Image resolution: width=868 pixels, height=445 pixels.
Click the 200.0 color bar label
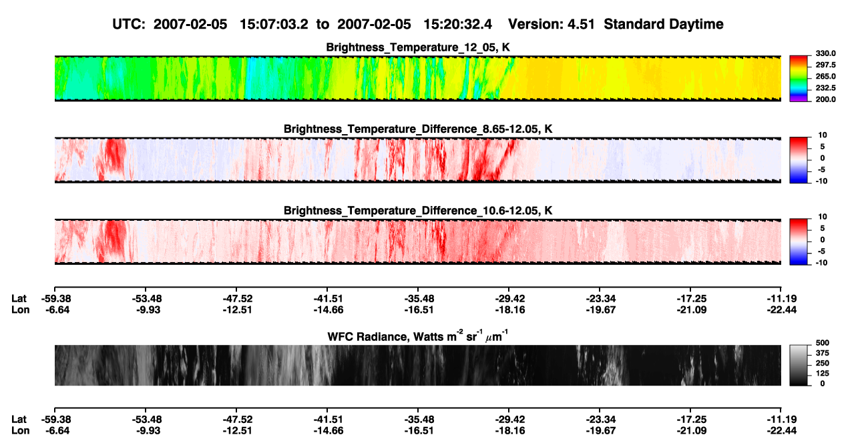click(x=825, y=99)
